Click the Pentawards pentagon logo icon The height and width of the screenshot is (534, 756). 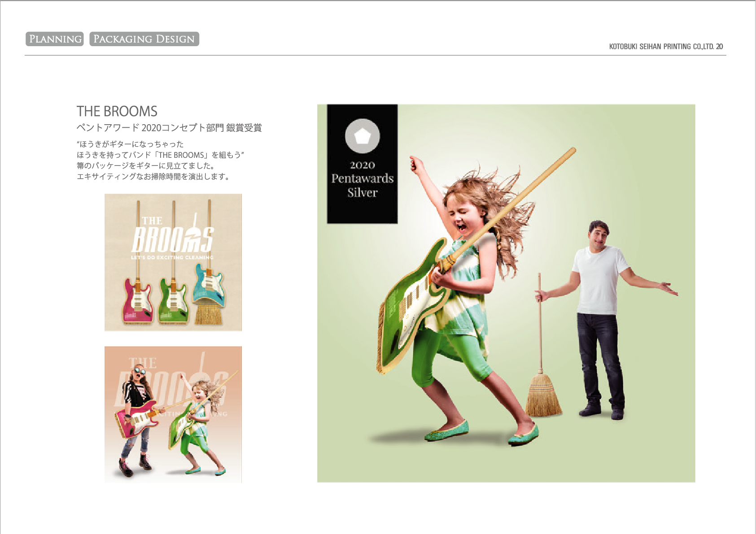(362, 136)
